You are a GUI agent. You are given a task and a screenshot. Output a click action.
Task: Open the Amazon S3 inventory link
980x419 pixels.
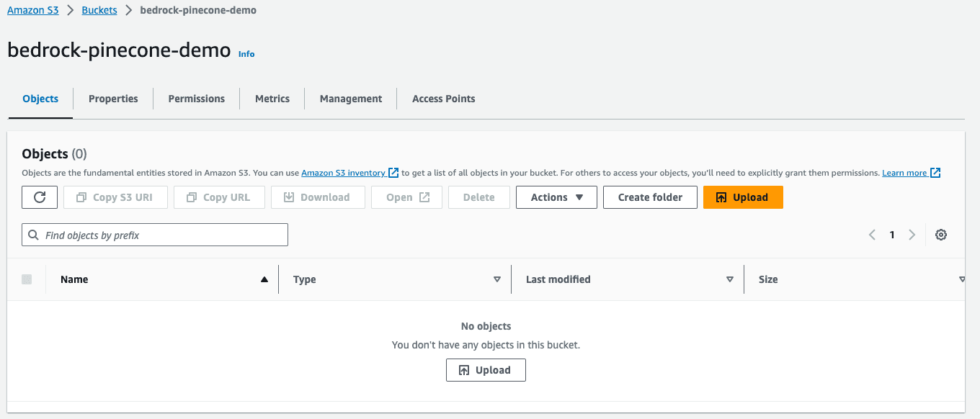click(x=343, y=173)
